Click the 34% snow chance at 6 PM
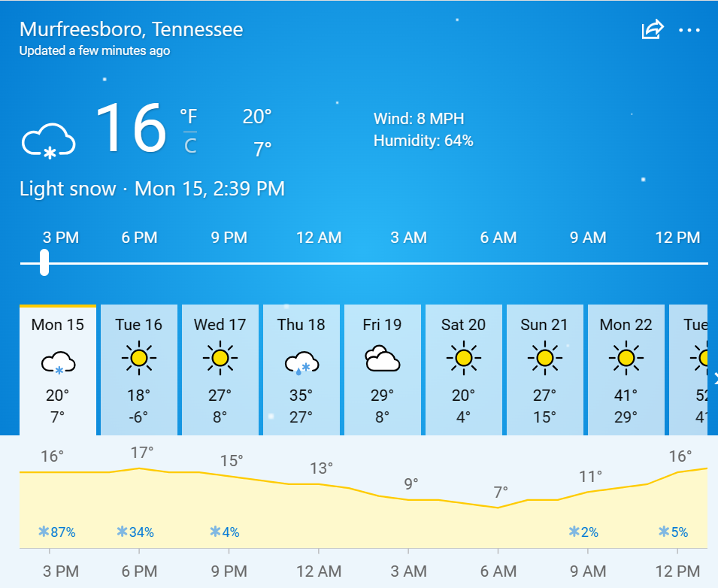Image resolution: width=718 pixels, height=588 pixels. 135,532
